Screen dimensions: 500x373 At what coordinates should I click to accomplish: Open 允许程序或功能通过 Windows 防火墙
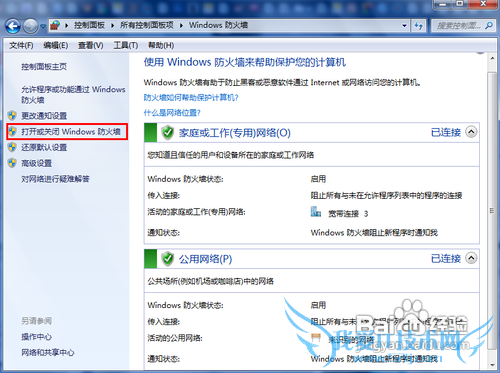click(x=73, y=95)
